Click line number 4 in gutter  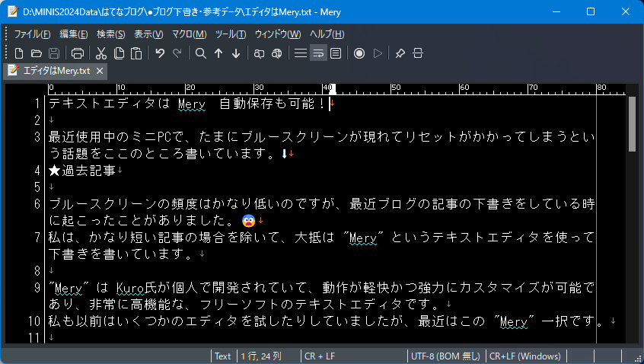pos(37,171)
